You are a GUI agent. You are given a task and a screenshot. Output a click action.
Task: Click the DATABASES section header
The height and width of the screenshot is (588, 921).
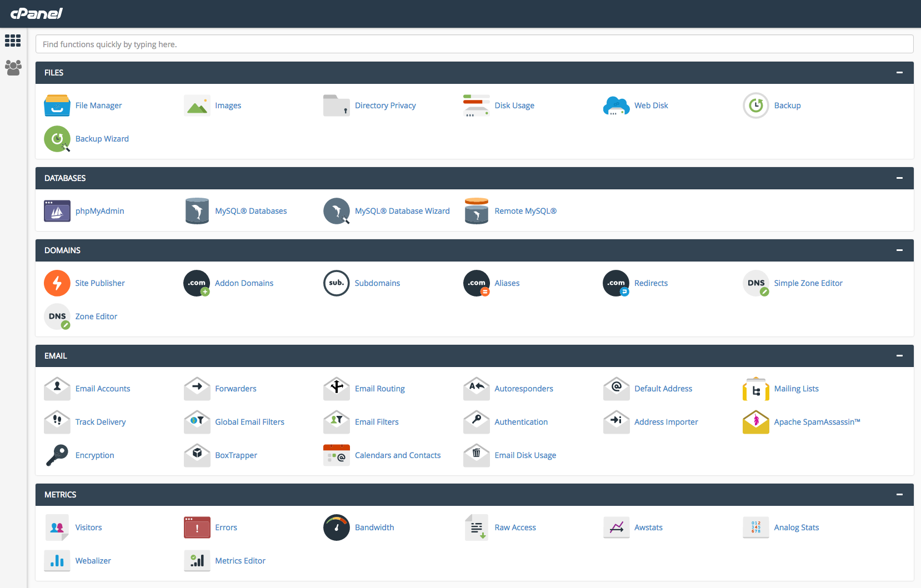click(x=65, y=178)
